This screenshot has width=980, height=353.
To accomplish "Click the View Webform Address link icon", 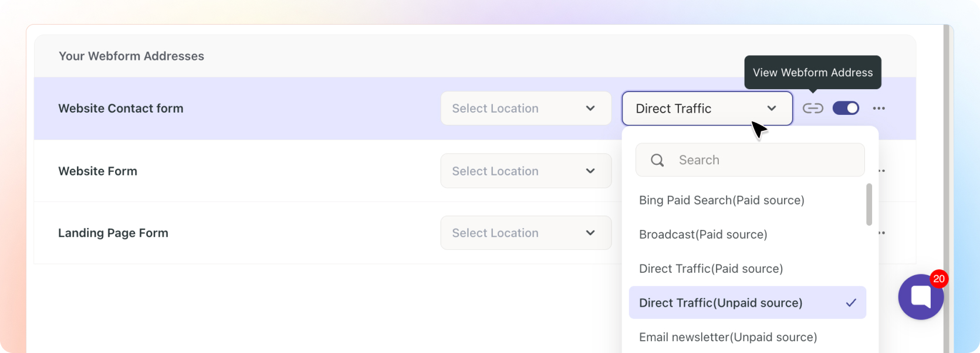I will [x=813, y=108].
